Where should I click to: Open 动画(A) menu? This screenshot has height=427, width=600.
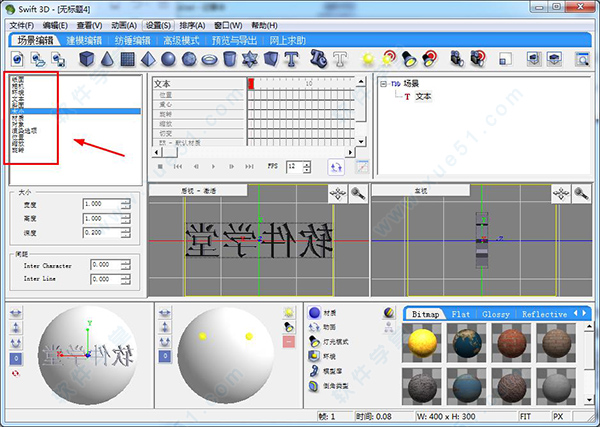124,26
